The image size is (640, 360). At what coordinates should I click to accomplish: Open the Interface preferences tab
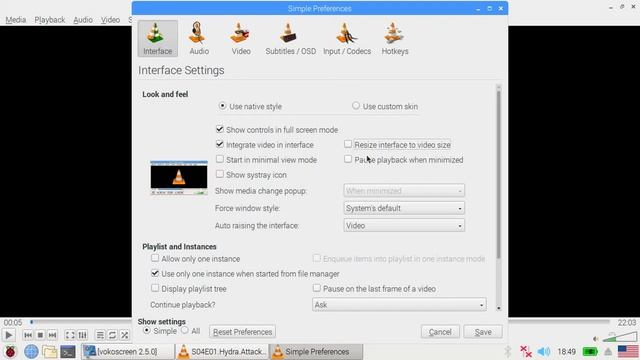158,38
